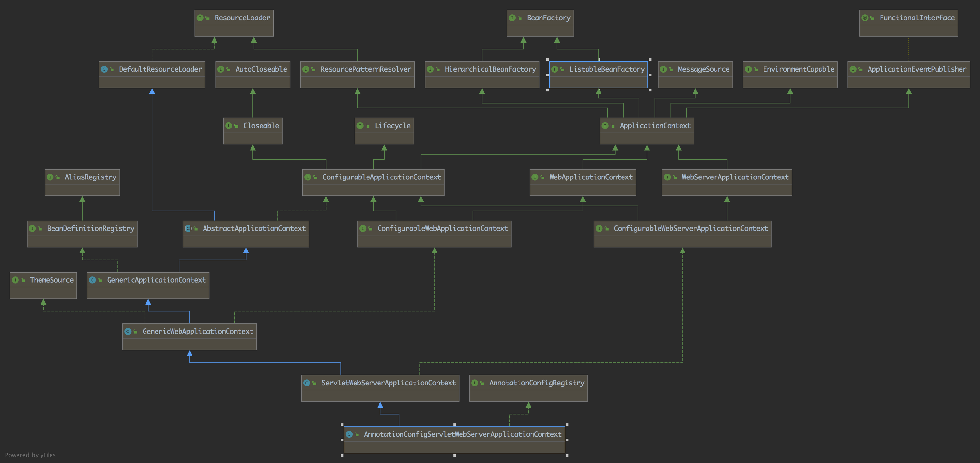Click the interface icon on BeanFactory node

point(512,18)
